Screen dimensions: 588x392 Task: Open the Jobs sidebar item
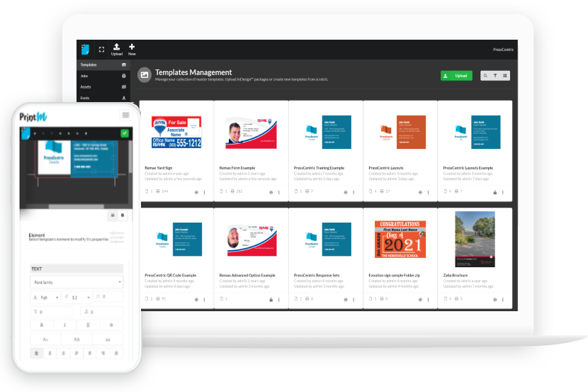click(103, 76)
